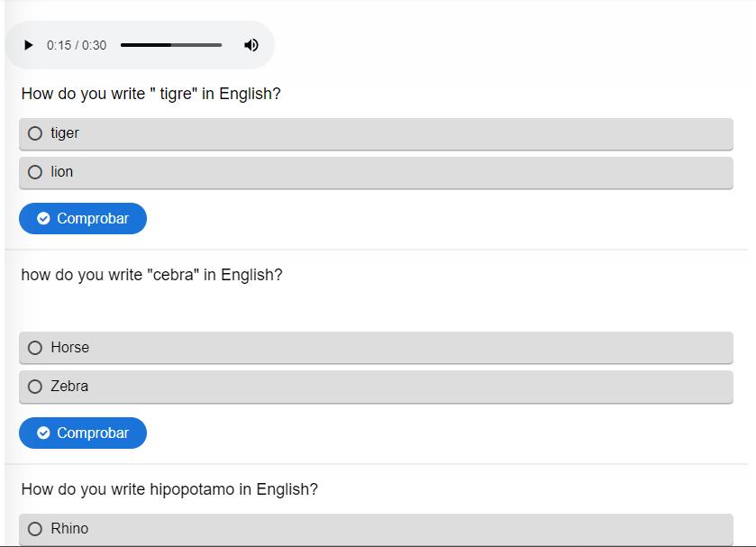The image size is (756, 547).
Task: Choose the "Zebra" radio button
Action: [35, 387]
